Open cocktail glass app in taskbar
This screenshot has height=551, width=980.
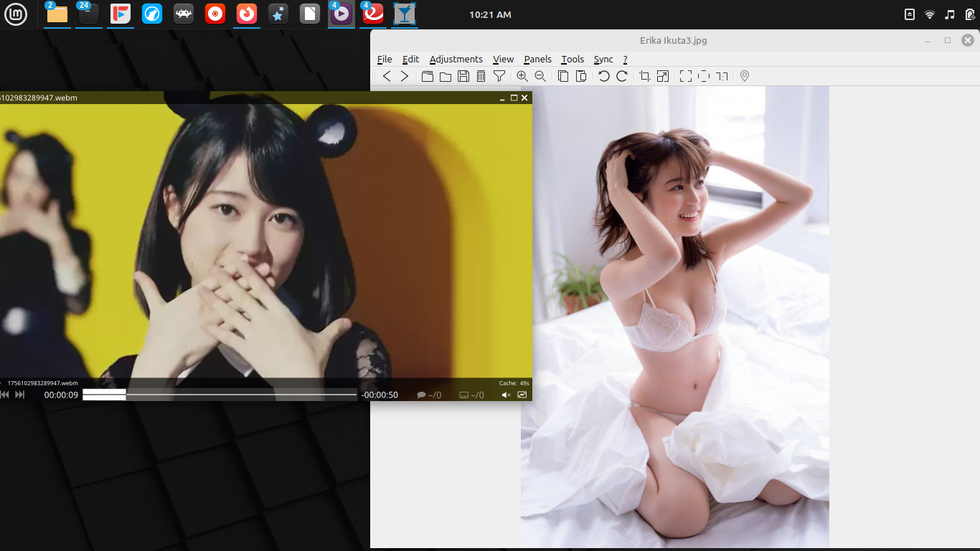coord(405,14)
